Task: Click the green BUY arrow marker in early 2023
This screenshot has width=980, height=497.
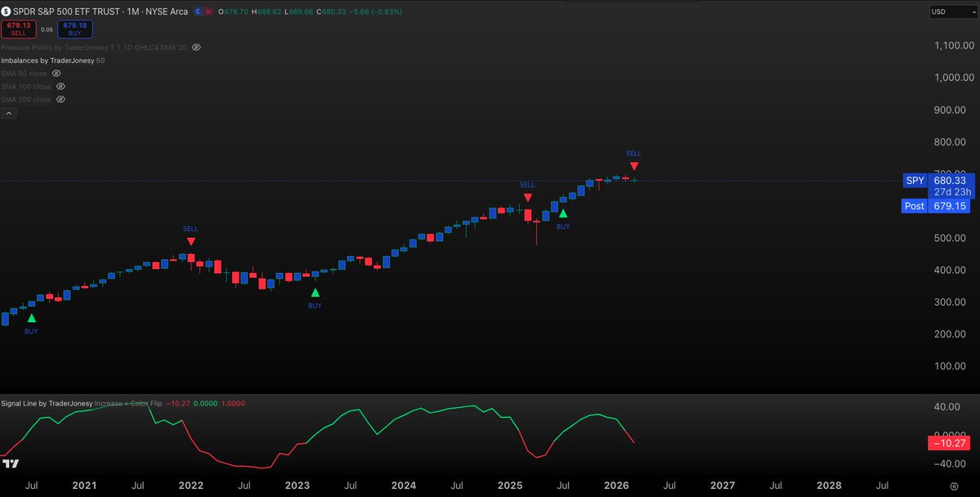Action: coord(315,293)
